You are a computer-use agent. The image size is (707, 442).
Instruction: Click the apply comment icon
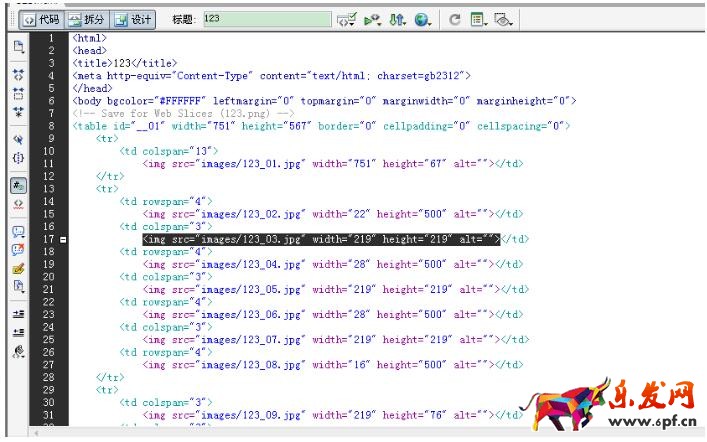click(18, 232)
